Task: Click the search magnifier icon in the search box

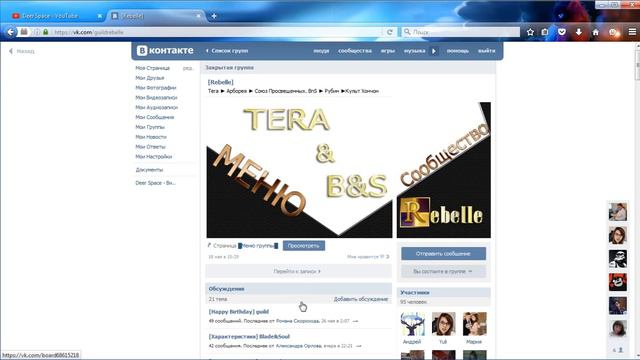Action: (407, 31)
